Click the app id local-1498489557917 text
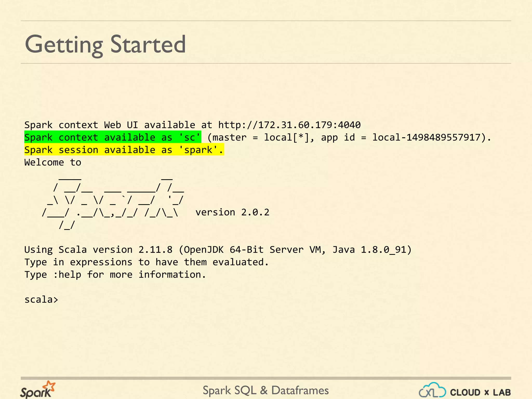Image resolution: width=532 pixels, height=399 pixels. coord(426,137)
